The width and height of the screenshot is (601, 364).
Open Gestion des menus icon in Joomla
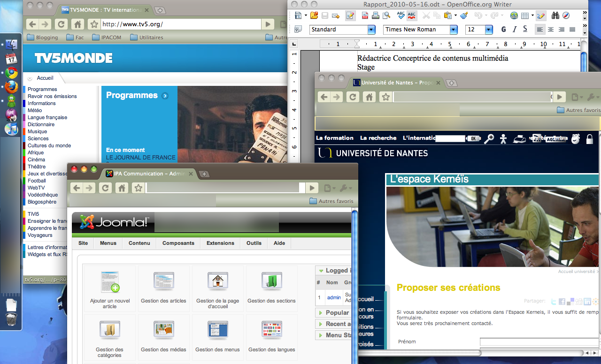click(x=218, y=337)
